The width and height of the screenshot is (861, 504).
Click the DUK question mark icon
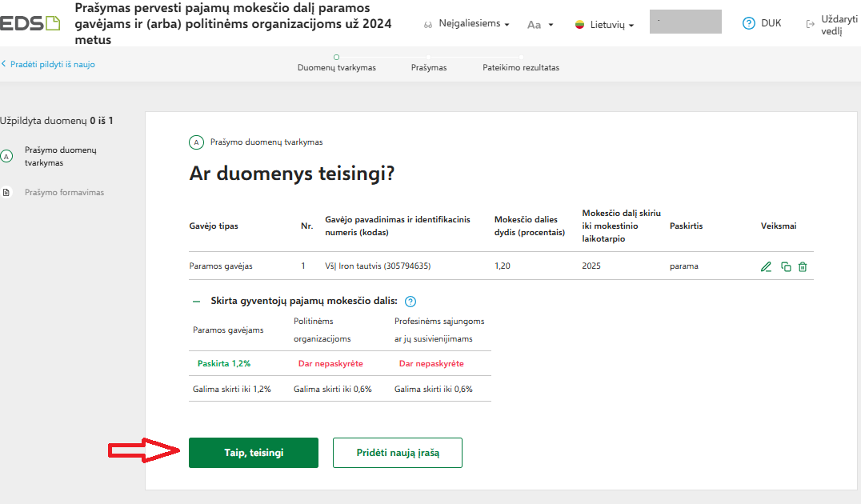749,23
